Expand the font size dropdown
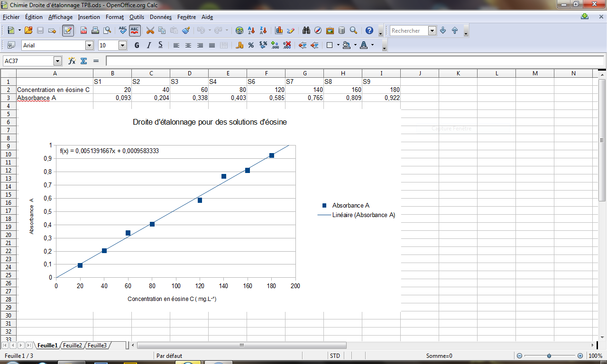 (122, 45)
